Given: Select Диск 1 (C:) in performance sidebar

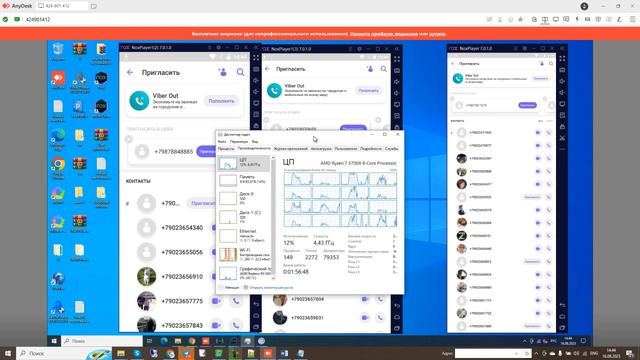Looking at the screenshot, I should coord(244,217).
